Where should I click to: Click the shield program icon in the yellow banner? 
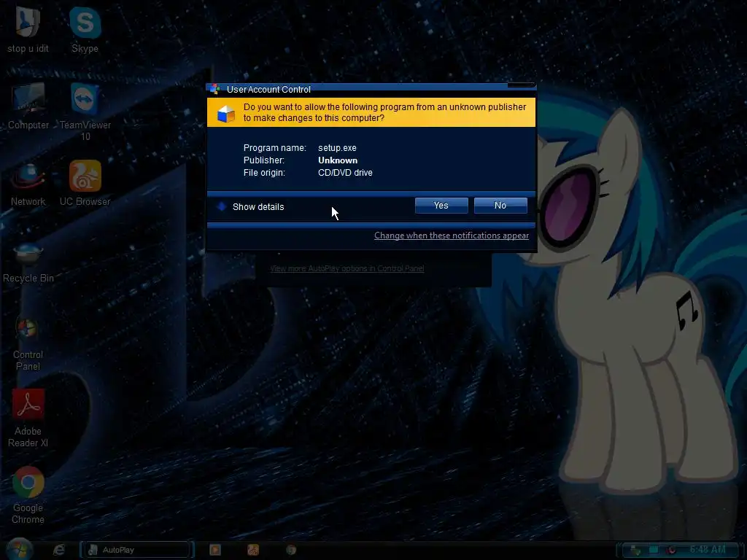pos(226,114)
